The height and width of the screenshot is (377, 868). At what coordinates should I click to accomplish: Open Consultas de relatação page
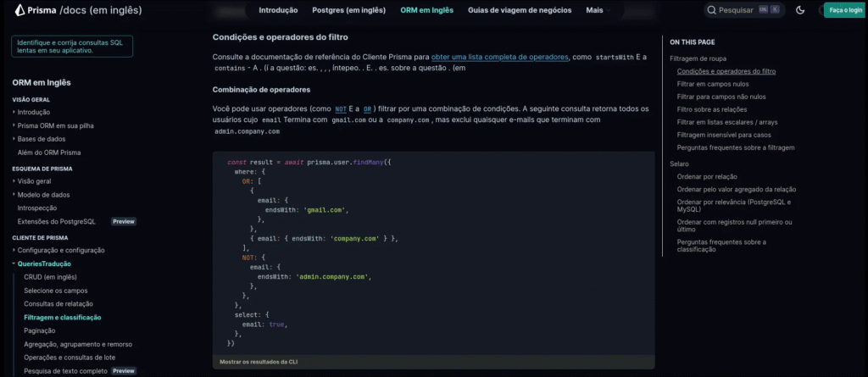pyautogui.click(x=58, y=304)
